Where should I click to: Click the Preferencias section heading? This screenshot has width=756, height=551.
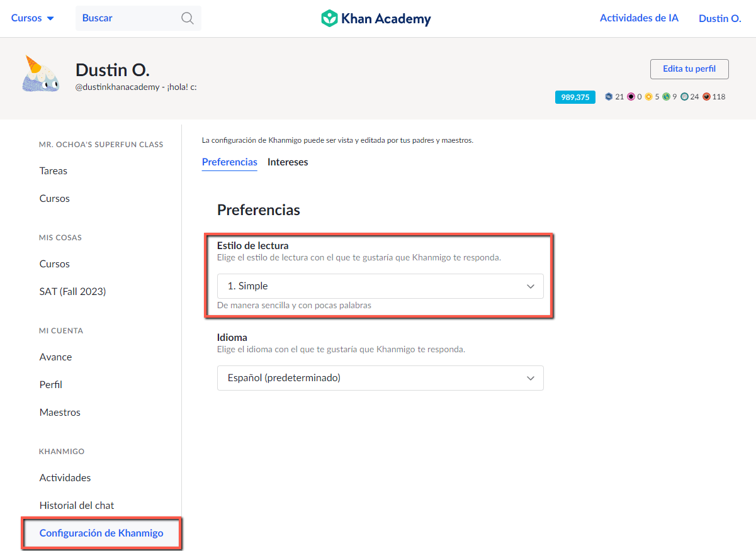click(x=259, y=210)
